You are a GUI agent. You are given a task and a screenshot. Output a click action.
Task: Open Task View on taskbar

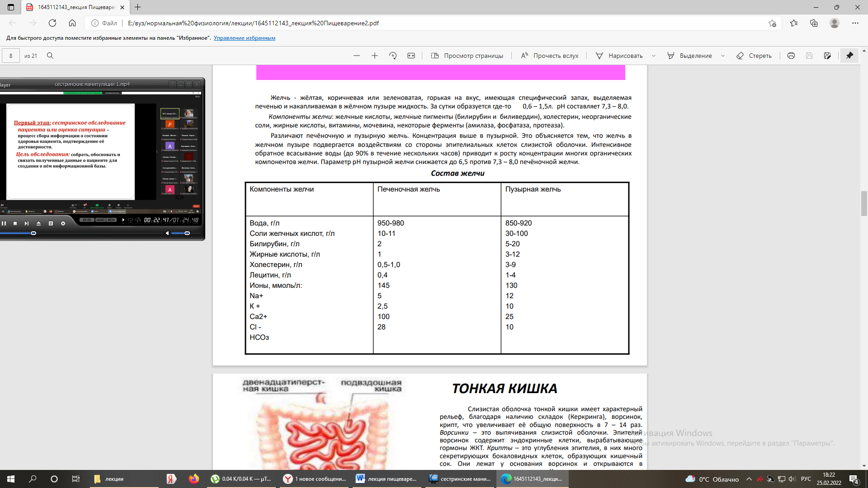click(x=76, y=479)
